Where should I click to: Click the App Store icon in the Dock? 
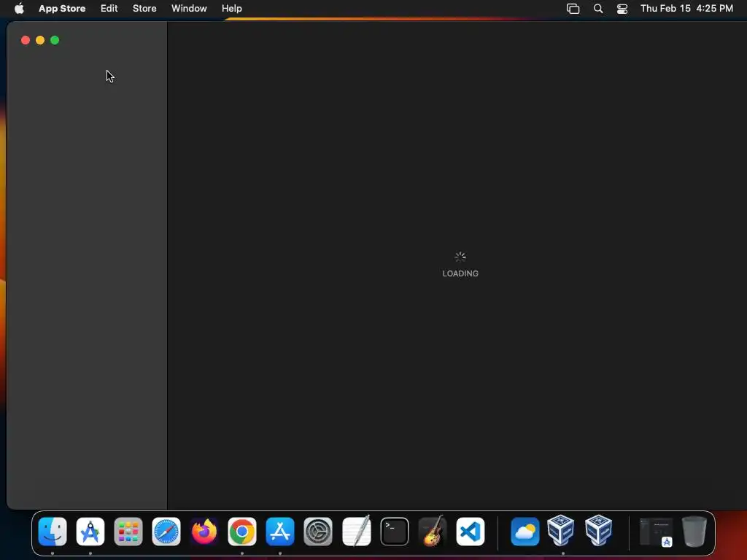click(x=280, y=532)
